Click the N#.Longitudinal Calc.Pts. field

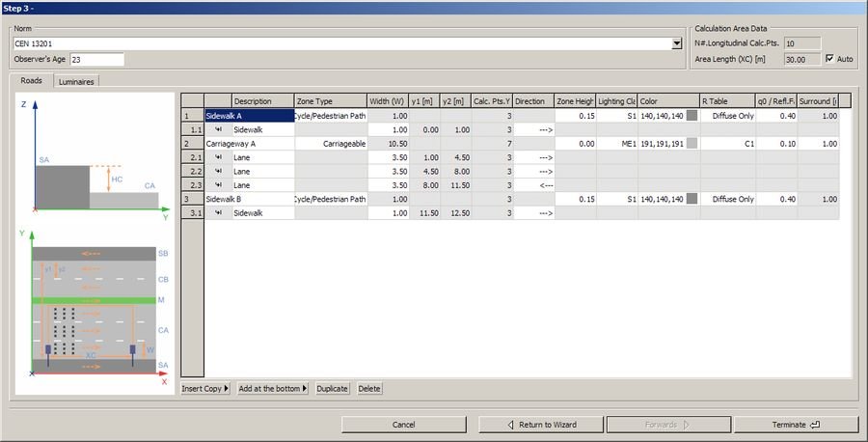pyautogui.click(x=802, y=43)
